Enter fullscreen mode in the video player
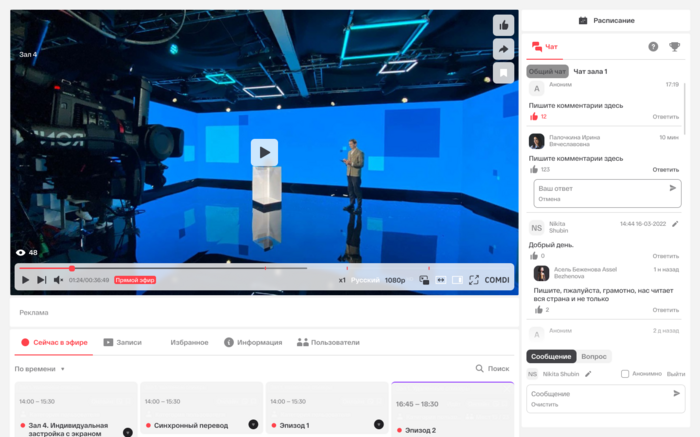The width and height of the screenshot is (700, 437). [474, 280]
